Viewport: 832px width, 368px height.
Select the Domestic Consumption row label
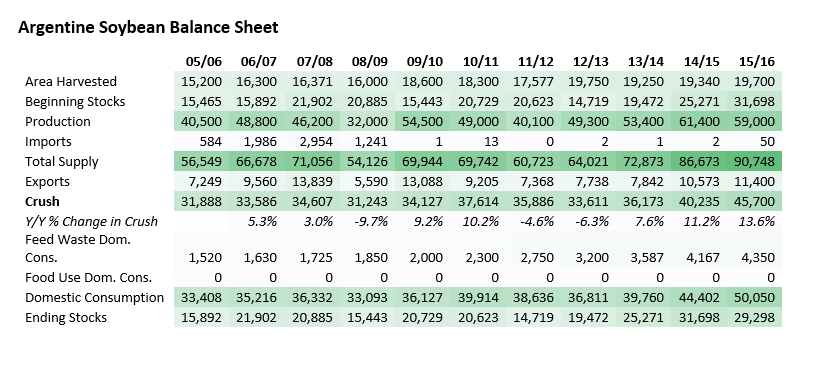[94, 297]
